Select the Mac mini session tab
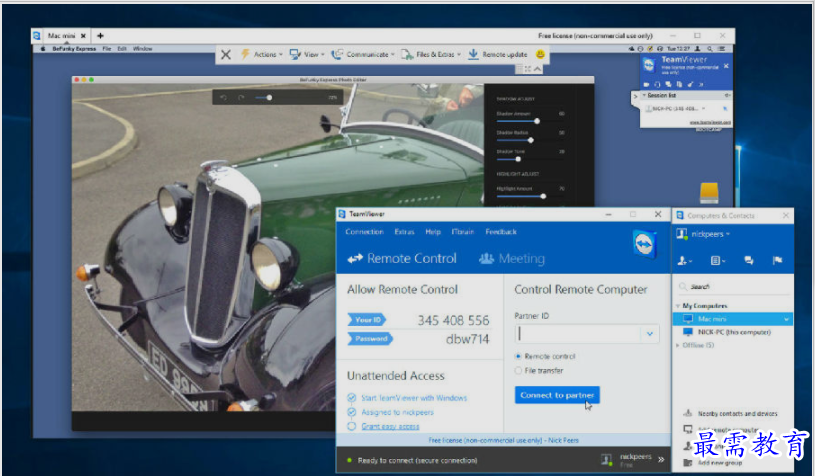This screenshot has height=476, width=815. pos(61,36)
